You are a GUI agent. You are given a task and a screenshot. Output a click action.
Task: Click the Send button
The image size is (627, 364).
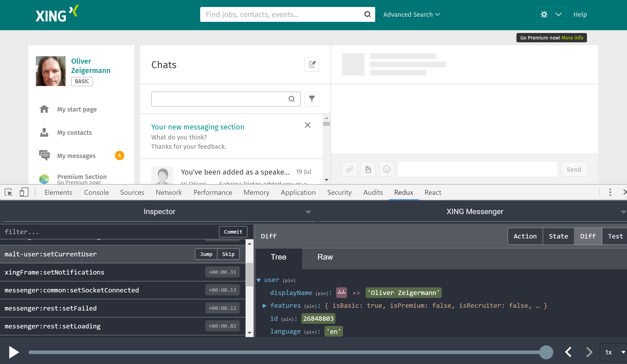coord(574,169)
